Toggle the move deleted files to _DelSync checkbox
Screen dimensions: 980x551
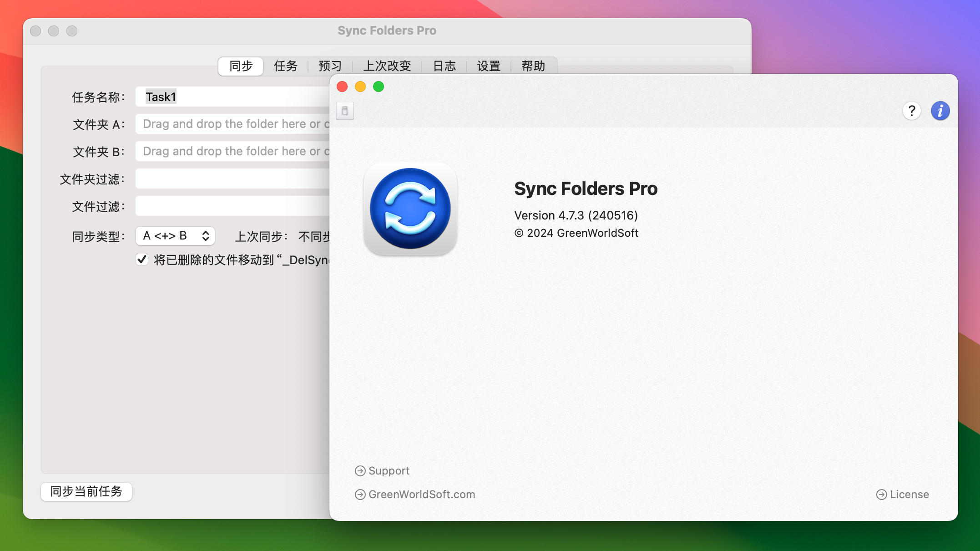coord(142,260)
